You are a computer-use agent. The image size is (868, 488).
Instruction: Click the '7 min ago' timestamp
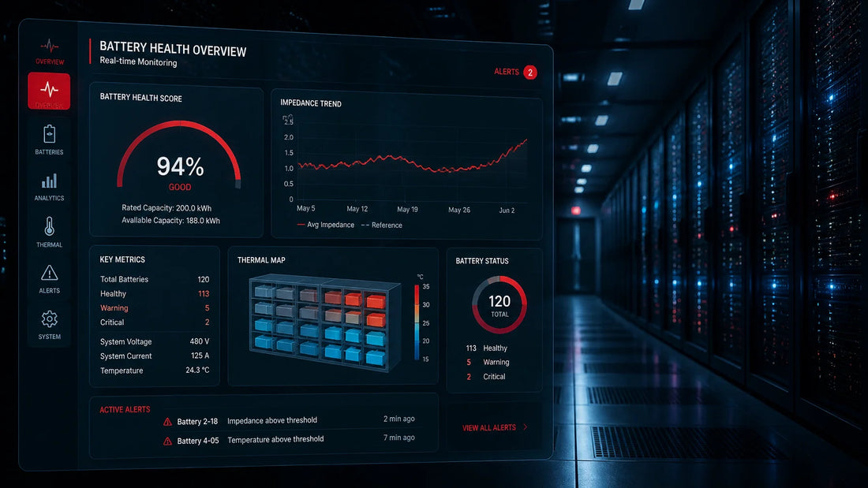click(x=398, y=438)
